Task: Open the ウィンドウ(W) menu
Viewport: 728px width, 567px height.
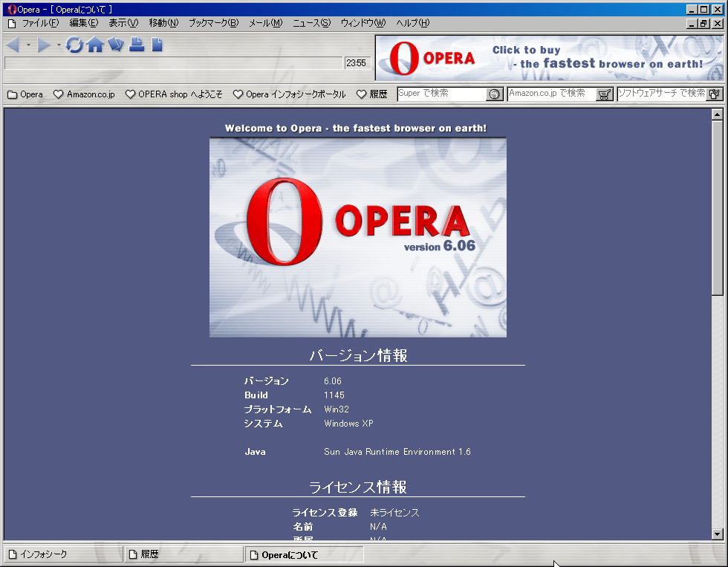Action: pyautogui.click(x=363, y=23)
